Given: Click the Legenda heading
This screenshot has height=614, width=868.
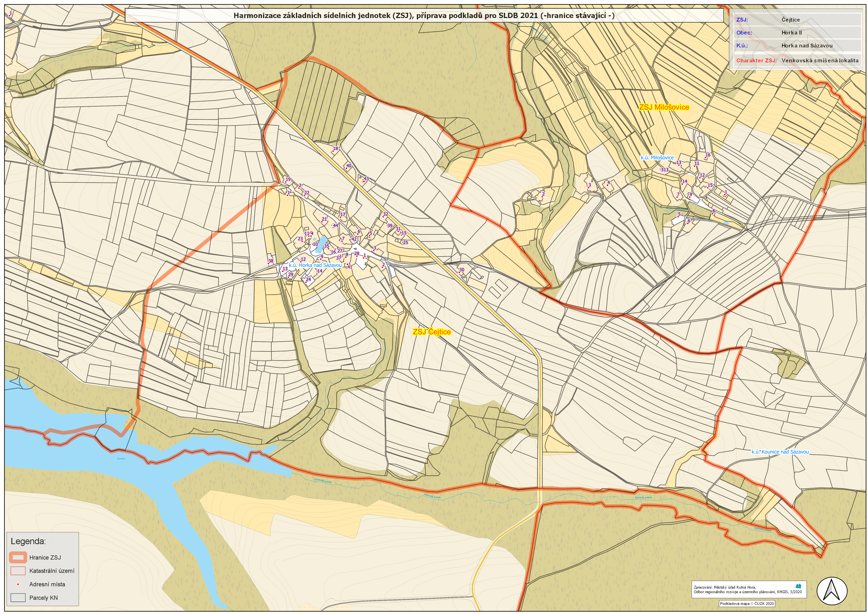Looking at the screenshot, I should [28, 541].
